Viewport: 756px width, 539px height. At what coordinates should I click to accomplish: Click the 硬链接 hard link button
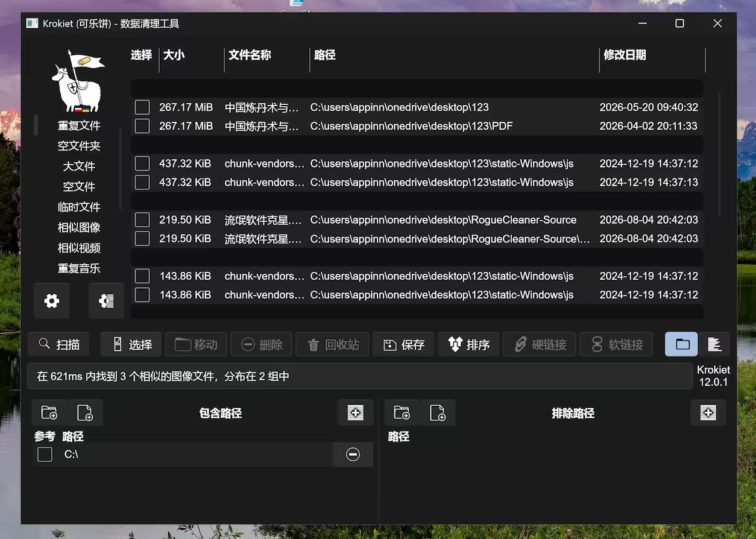[540, 345]
